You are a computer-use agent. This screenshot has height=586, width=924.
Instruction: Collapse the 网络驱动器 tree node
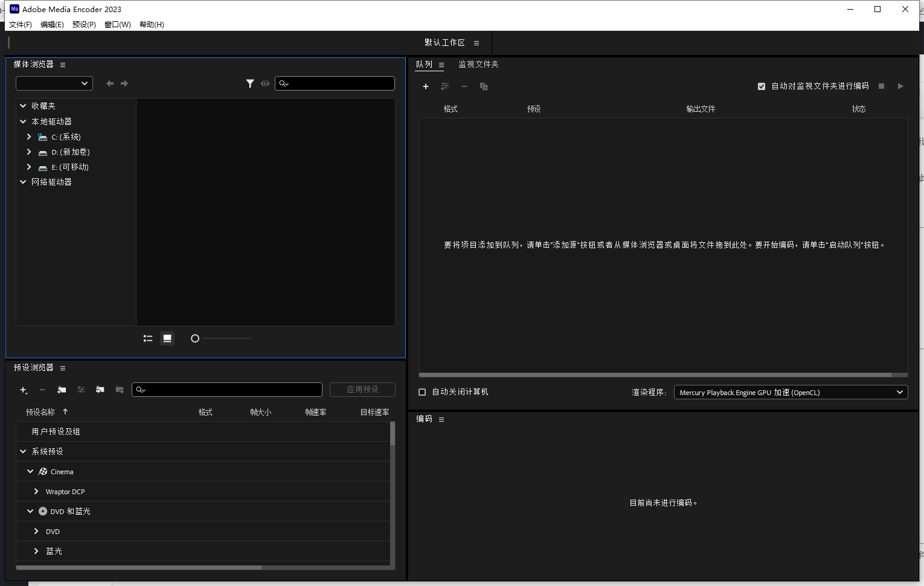(x=23, y=182)
